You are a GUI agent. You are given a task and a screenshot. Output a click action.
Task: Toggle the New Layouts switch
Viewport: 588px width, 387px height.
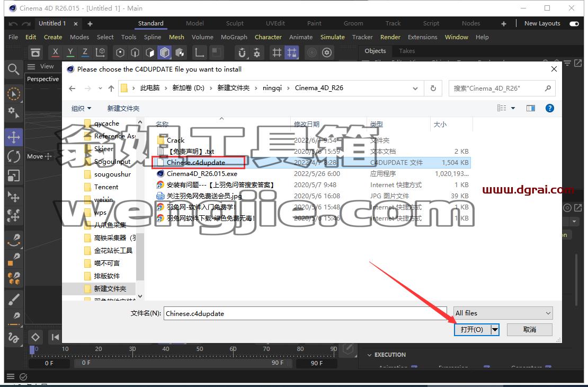tap(574, 23)
